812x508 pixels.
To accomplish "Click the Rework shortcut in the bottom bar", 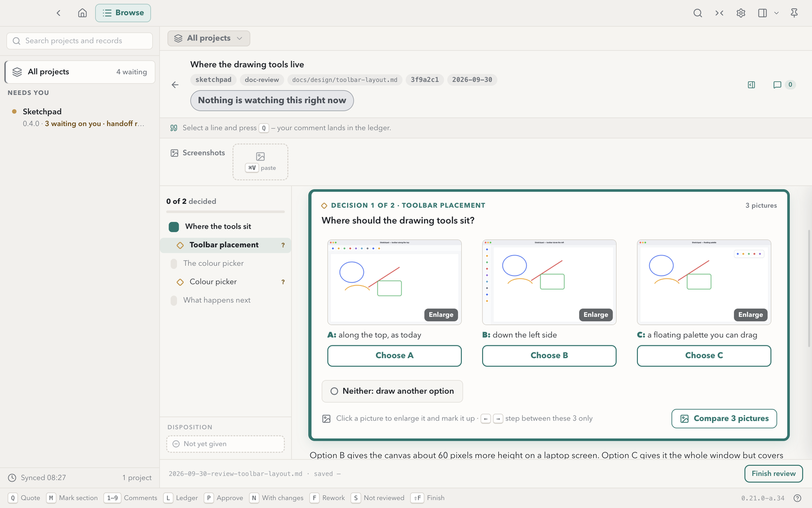I will pyautogui.click(x=327, y=498).
